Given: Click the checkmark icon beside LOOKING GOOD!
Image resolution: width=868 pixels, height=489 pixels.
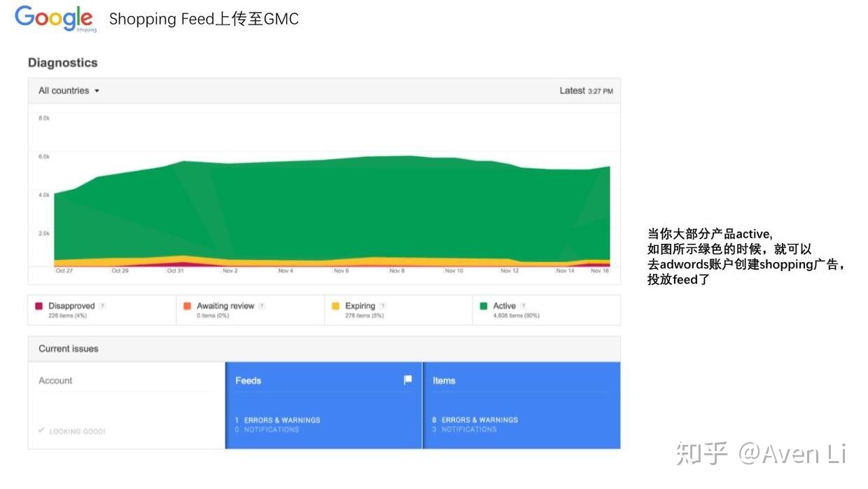Looking at the screenshot, I should (x=41, y=430).
